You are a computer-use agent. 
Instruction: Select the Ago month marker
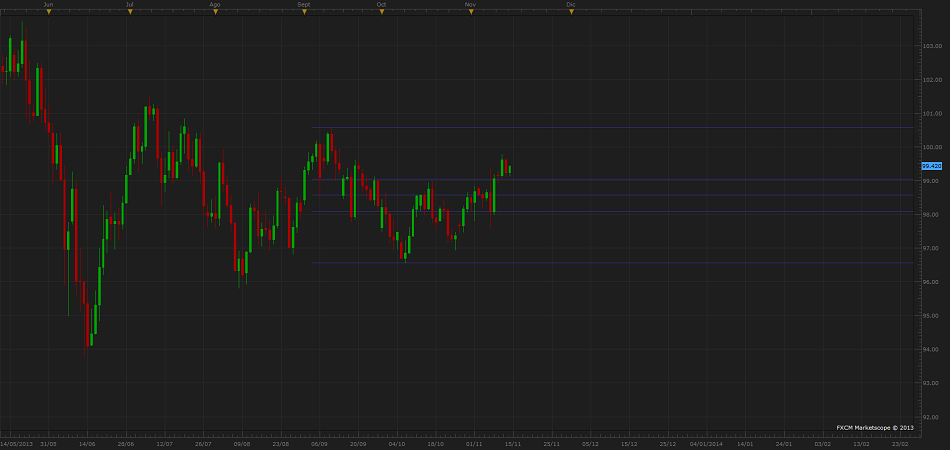215,11
